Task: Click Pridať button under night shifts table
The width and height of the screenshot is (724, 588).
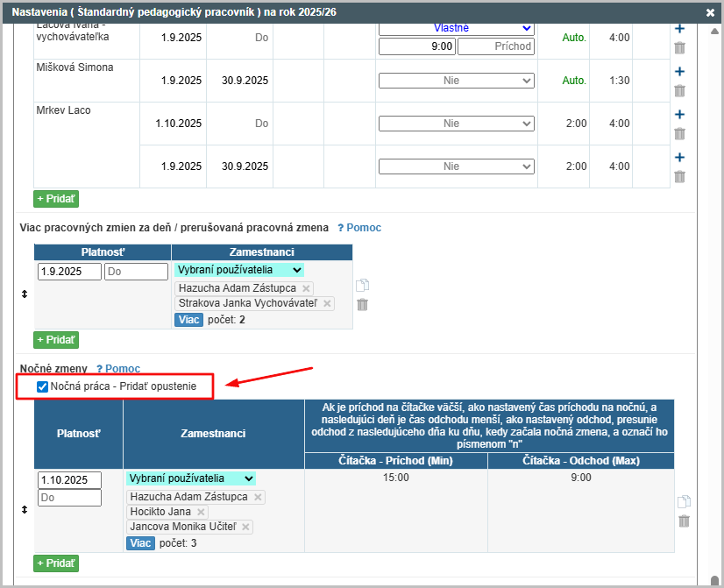Action: coord(56,563)
